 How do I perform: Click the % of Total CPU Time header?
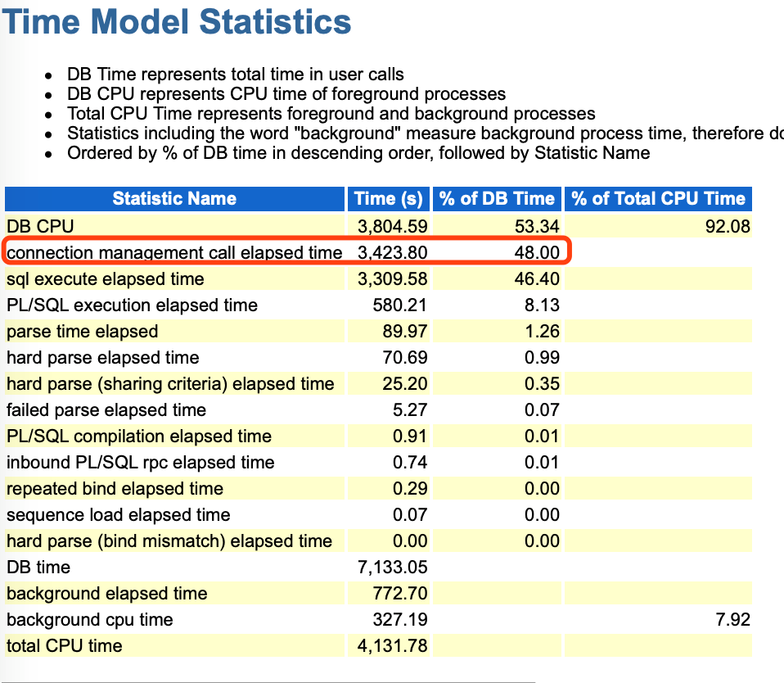(658, 199)
